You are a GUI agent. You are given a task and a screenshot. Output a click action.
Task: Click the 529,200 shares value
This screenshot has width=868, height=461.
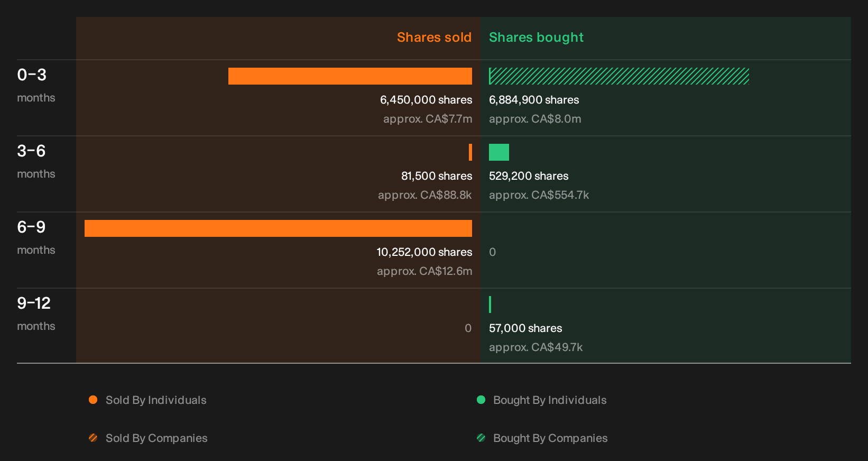click(529, 176)
